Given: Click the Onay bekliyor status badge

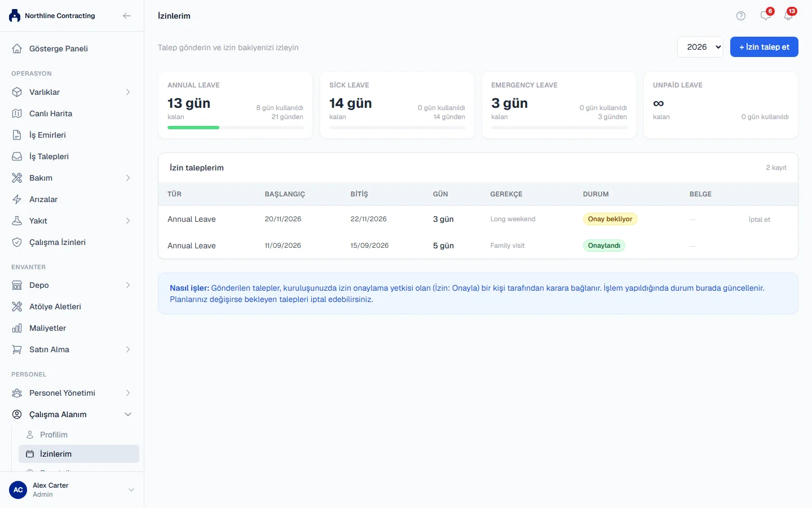Looking at the screenshot, I should [x=610, y=219].
